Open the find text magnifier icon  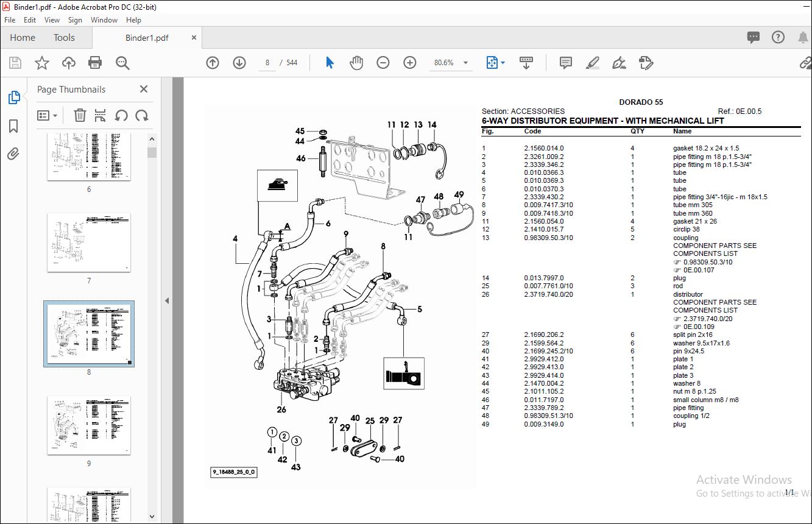(122, 63)
